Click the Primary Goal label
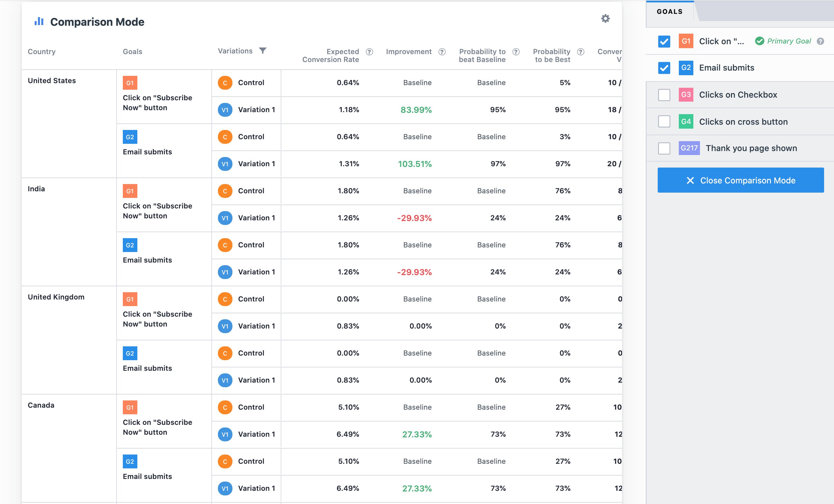Screen dimensions: 834x504 click(789, 41)
